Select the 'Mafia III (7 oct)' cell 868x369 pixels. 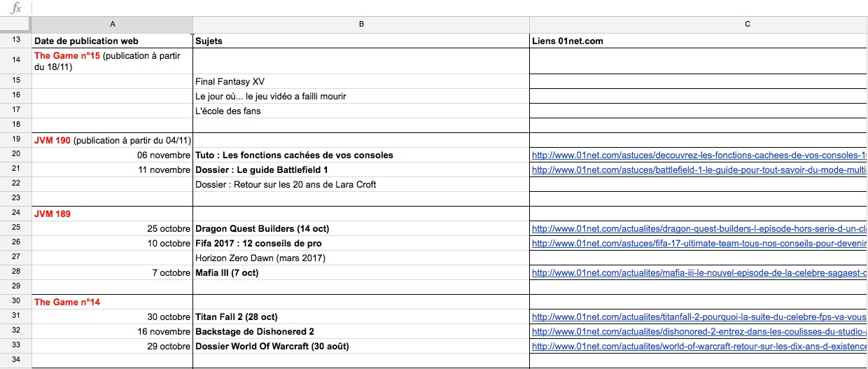tap(361, 272)
